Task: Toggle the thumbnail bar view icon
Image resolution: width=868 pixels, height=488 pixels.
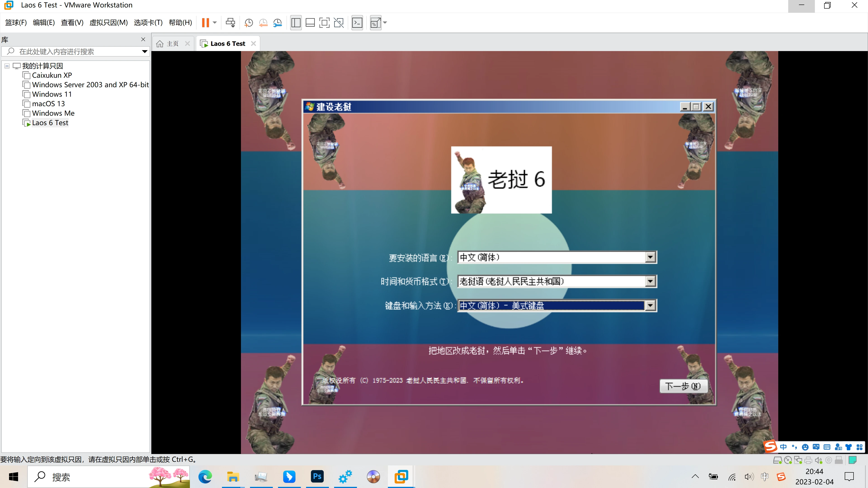Action: (x=310, y=23)
